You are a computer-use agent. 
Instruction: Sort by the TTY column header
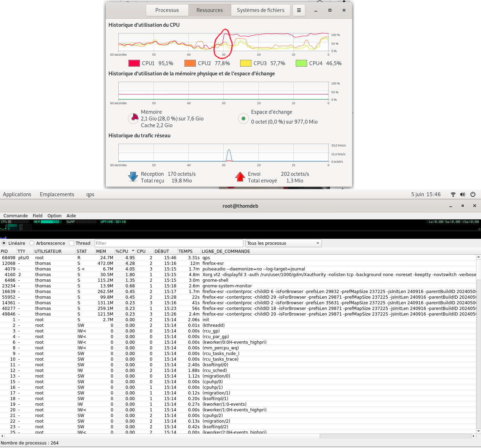coord(25,251)
